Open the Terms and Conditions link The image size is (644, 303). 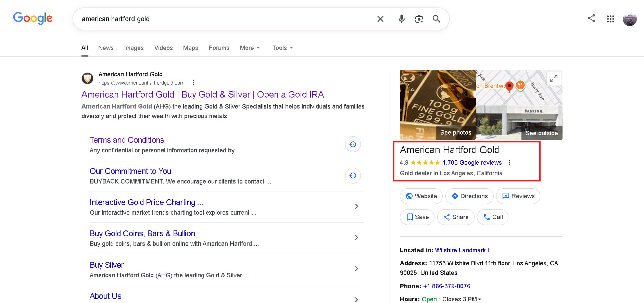pyautogui.click(x=127, y=140)
